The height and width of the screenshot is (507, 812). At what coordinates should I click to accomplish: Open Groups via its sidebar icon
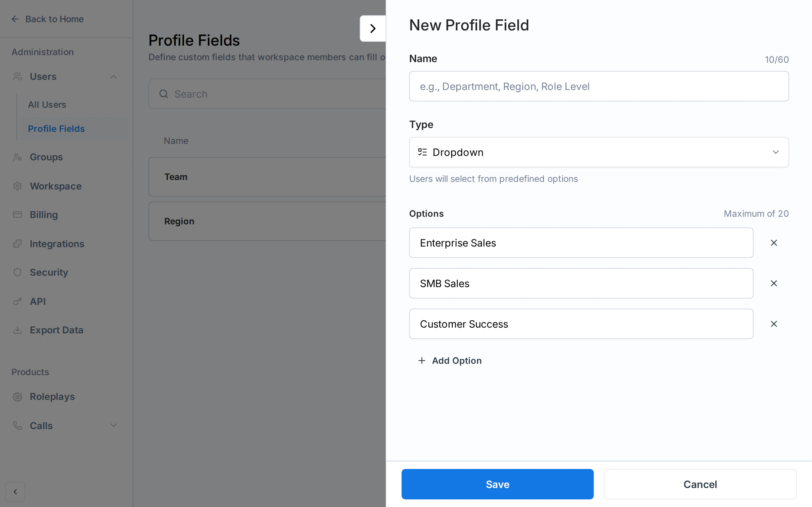[x=17, y=157]
